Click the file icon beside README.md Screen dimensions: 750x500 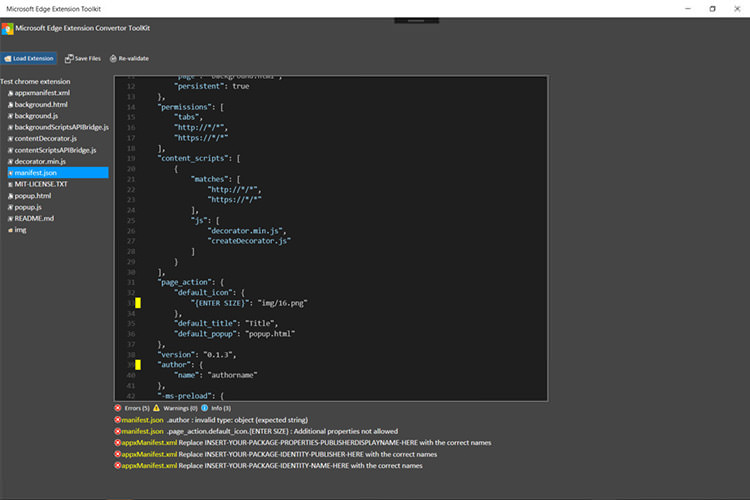point(10,219)
